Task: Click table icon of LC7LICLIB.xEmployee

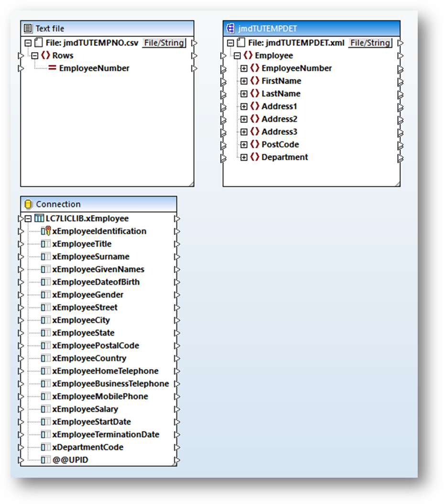Action: click(x=39, y=219)
